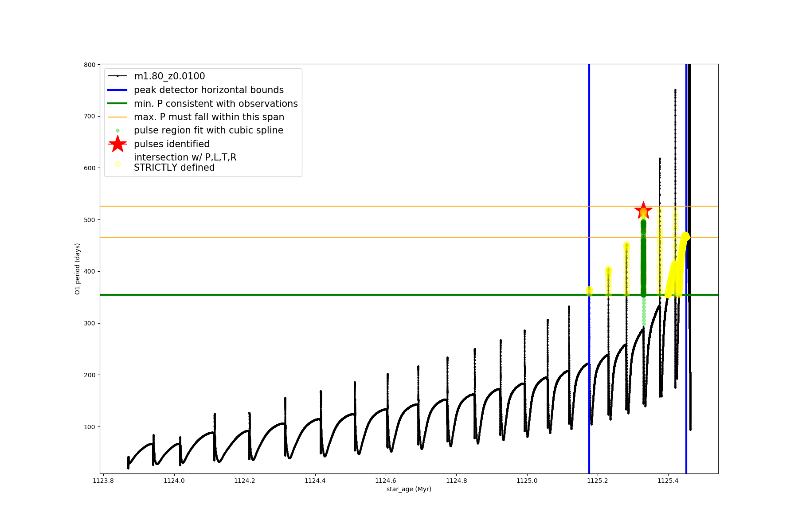The height and width of the screenshot is (532, 798).
Task: Click the 'O1 period (days)' y-axis label
Action: pyautogui.click(x=77, y=269)
